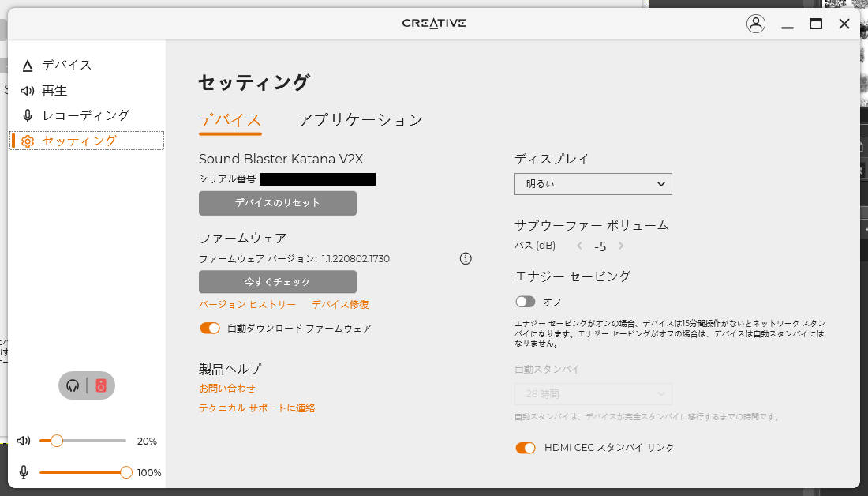
Task: Click the device icon next to デバイス
Action: (x=27, y=66)
